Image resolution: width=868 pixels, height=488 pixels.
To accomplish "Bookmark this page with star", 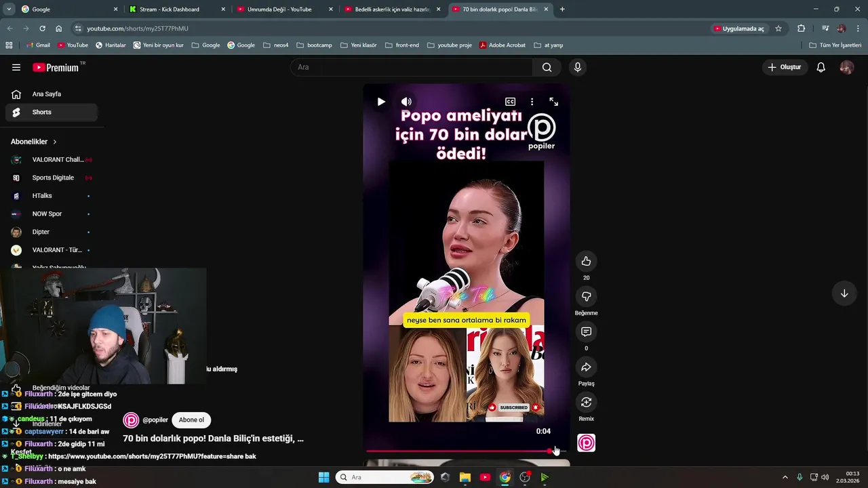I will point(778,28).
